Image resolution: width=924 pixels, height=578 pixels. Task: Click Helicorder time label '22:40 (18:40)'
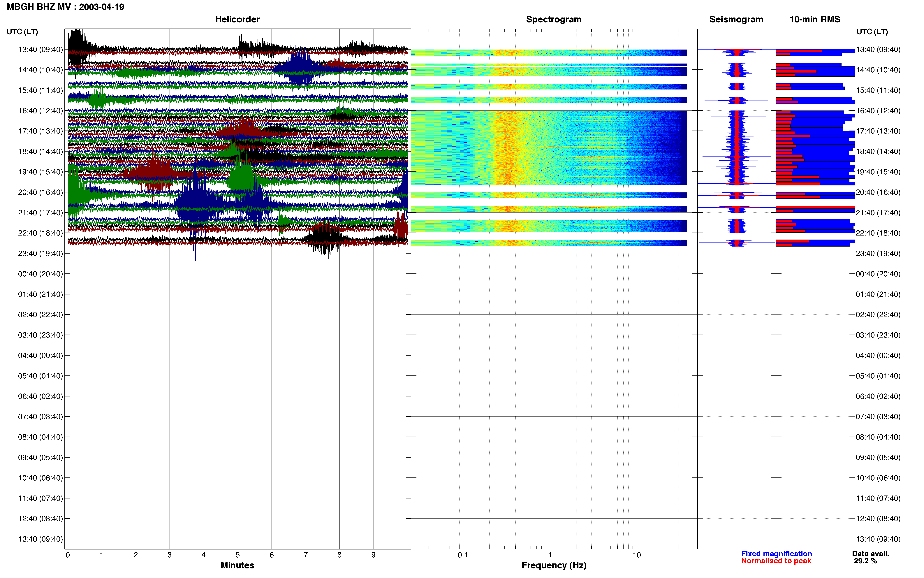click(41, 233)
